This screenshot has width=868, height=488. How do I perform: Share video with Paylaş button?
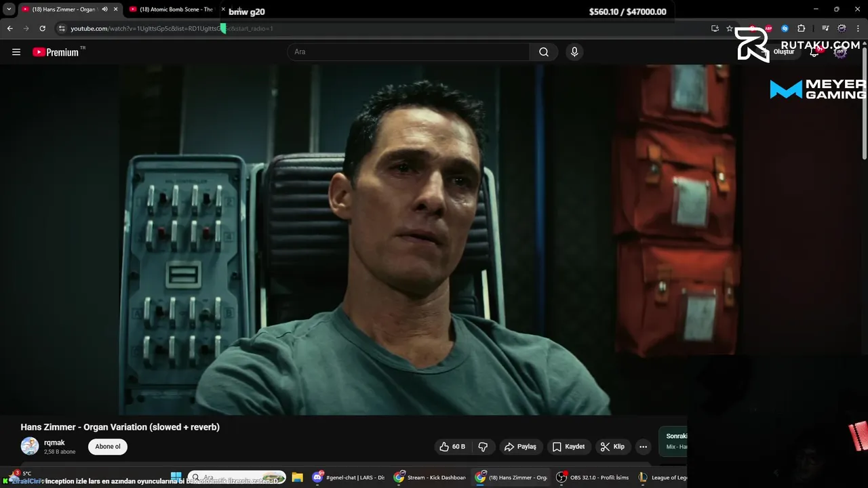point(520,447)
